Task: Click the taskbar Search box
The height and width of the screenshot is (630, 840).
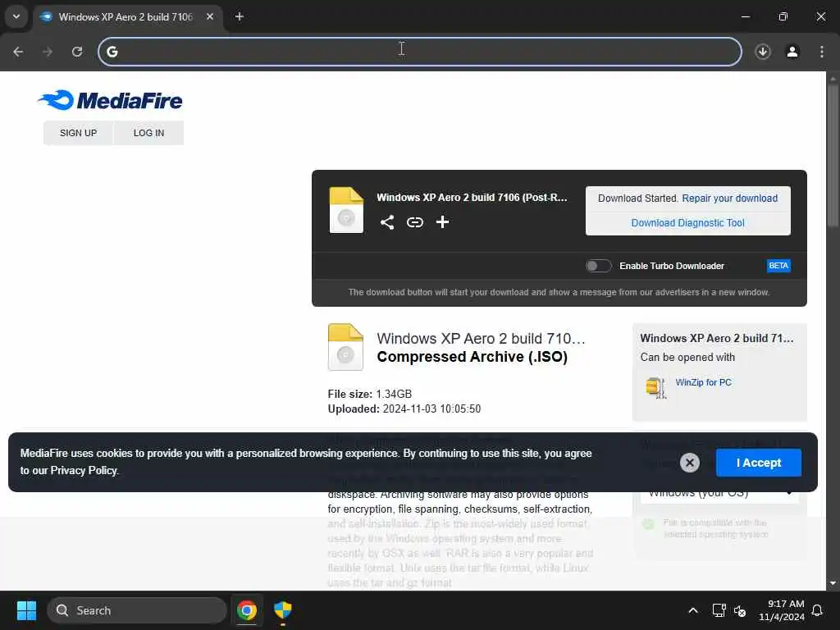Action: click(137, 610)
